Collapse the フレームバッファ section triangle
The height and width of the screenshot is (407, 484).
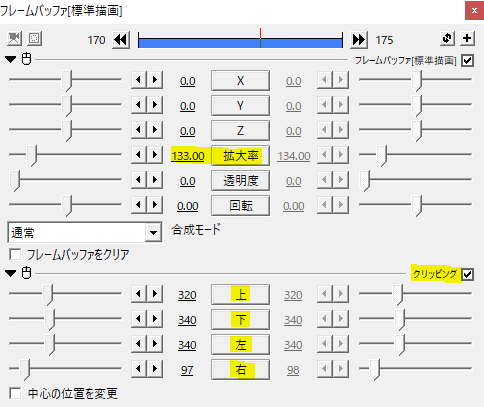(11, 60)
